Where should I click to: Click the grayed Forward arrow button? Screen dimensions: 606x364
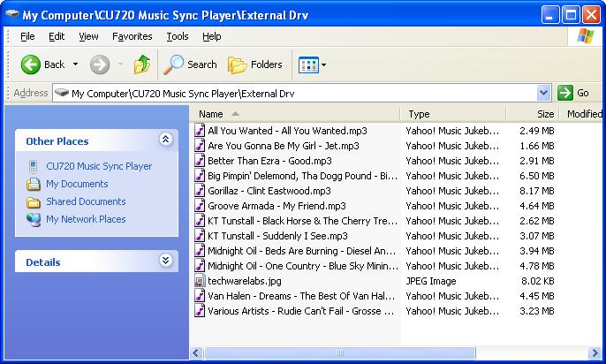click(100, 64)
